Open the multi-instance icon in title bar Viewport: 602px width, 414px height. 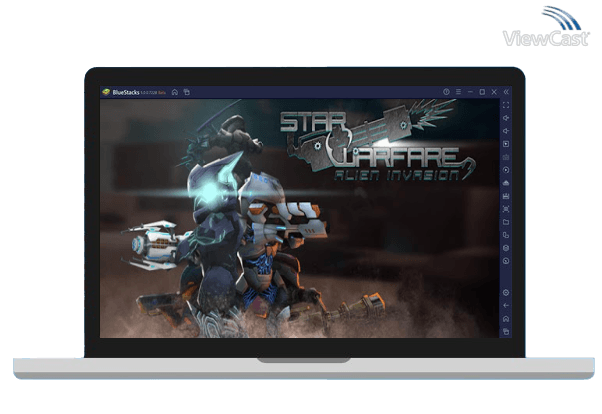187,92
